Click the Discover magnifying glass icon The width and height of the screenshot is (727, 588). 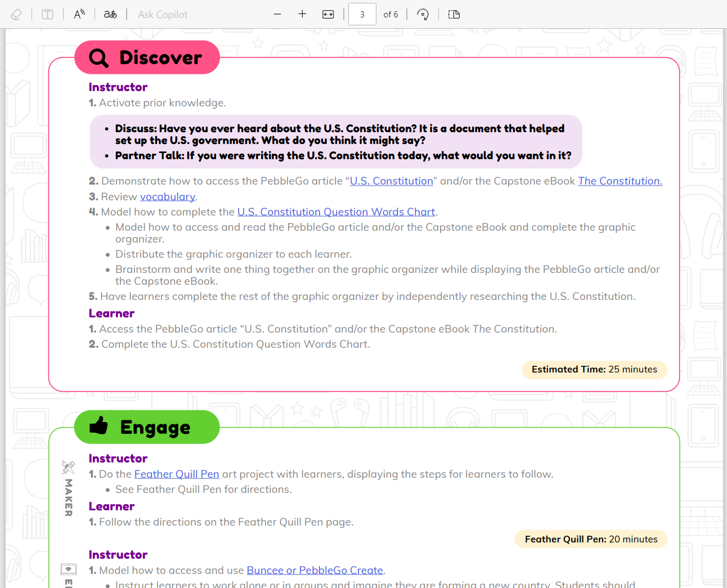(99, 58)
